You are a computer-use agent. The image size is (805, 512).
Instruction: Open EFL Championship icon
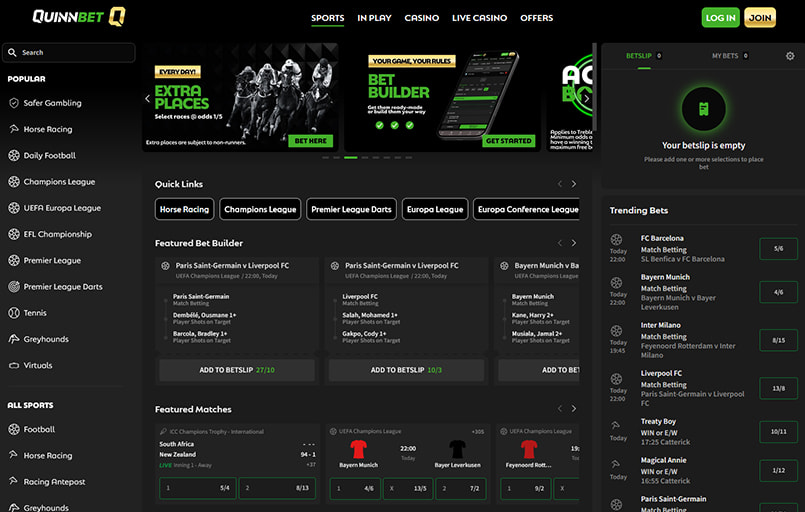[14, 234]
